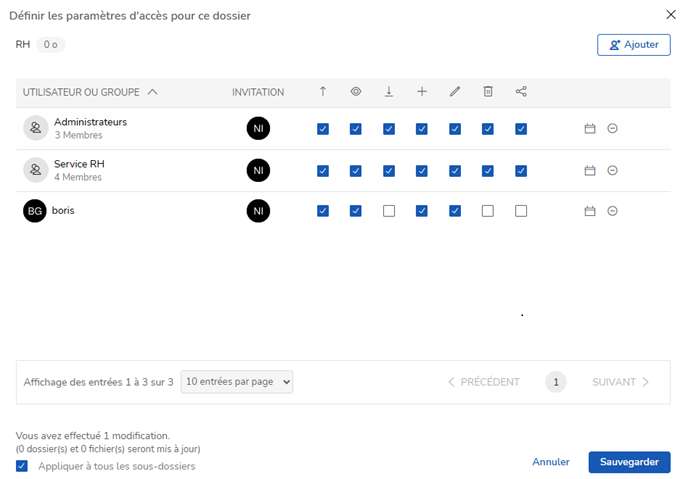Screen dimensions: 683x479
Task: Click the trash delete permission header icon
Action: pyautogui.click(x=488, y=91)
